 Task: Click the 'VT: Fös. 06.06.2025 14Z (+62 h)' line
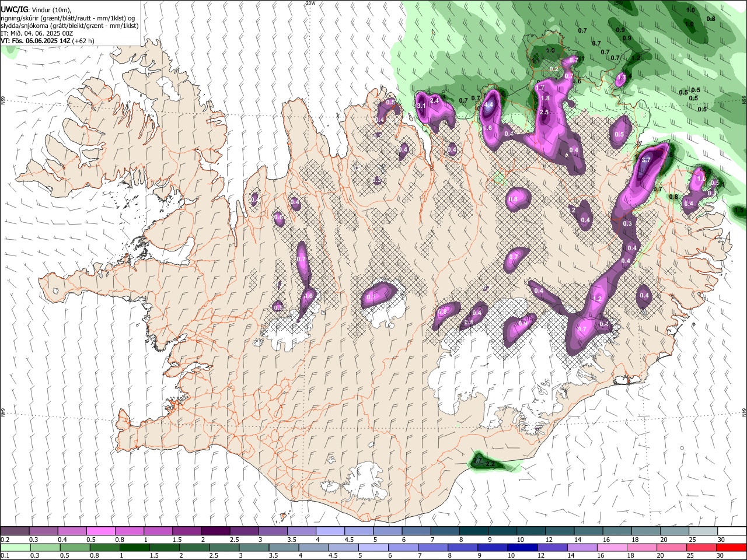48,41
